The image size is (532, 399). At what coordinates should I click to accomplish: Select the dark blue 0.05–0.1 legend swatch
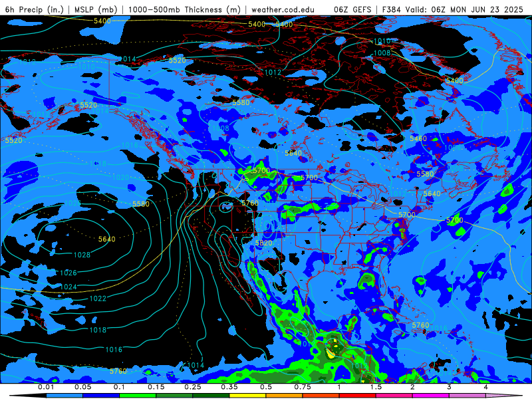coord(101,396)
